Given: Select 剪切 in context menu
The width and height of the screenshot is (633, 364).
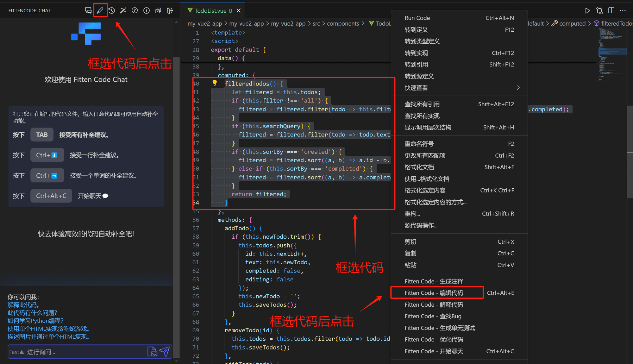Looking at the screenshot, I should click(x=459, y=242).
